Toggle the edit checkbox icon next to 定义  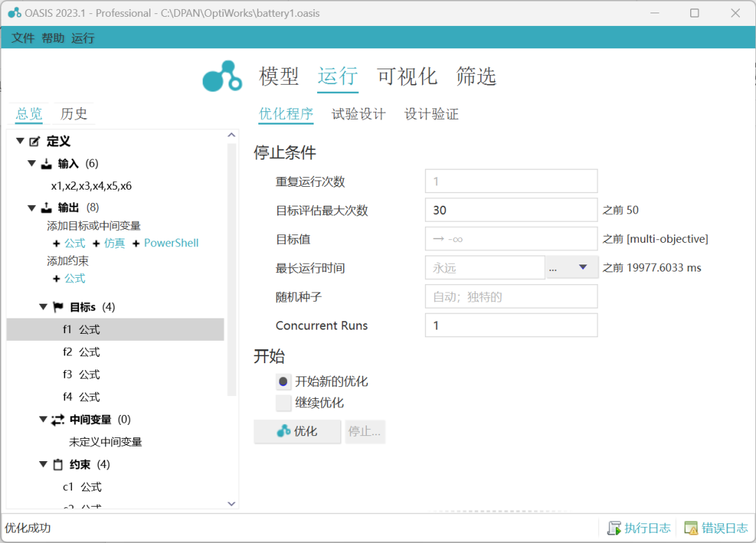(x=34, y=141)
